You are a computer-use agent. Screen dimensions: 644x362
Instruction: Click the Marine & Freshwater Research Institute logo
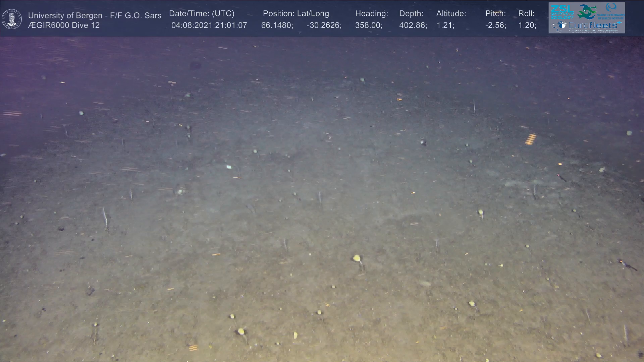(x=612, y=11)
